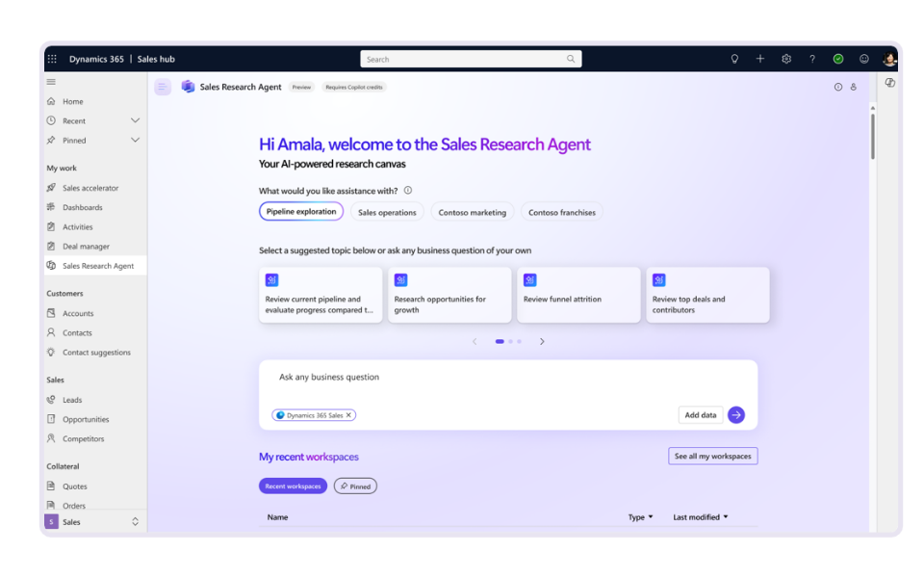Click See all my workspaces button
Image resolution: width=924 pixels, height=578 pixels.
pyautogui.click(x=713, y=456)
